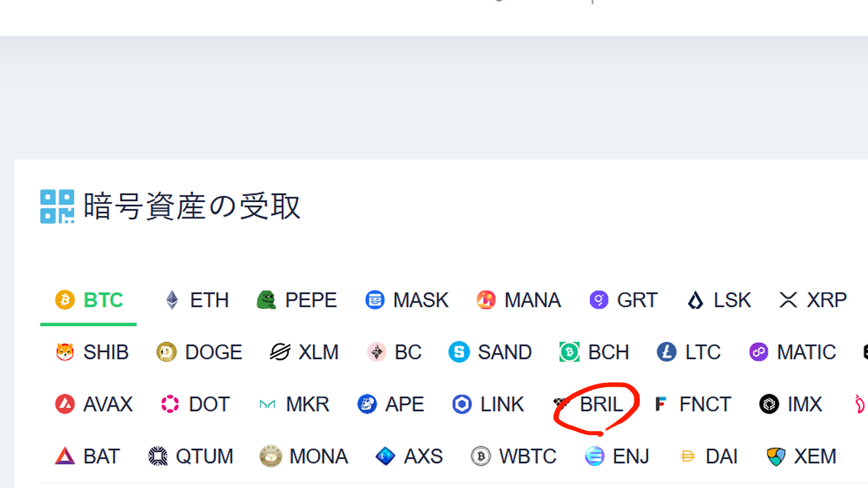The width and height of the screenshot is (868, 488).
Task: Select the Ethereum diamond icon next to ETH
Action: 172,300
